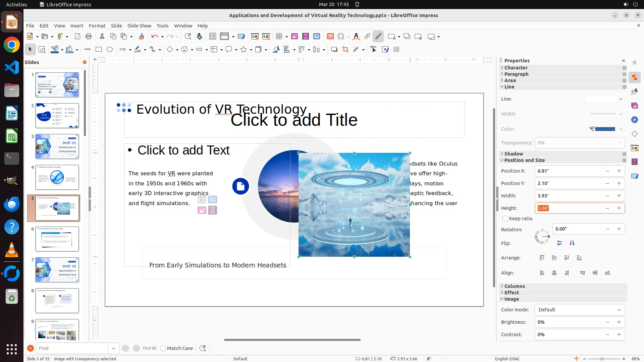Click the Line color swatch
Screen dimensions: 644x362
click(605, 129)
